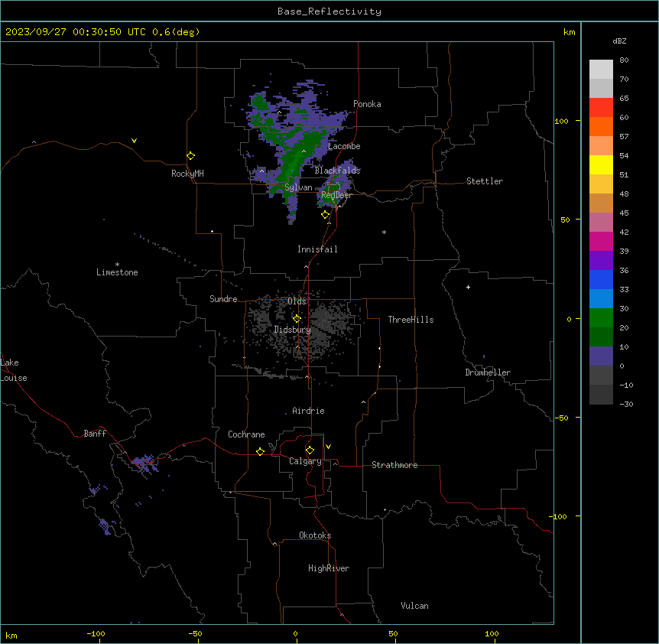This screenshot has width=659, height=644.
Task: Click the yellow V marker northwest of RockyMH
Action: point(134,141)
